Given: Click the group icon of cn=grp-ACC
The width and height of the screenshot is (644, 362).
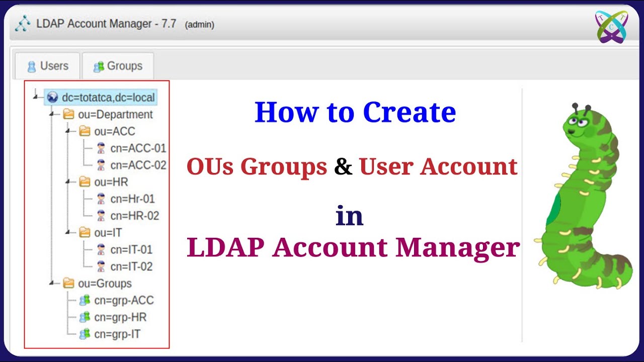Looking at the screenshot, I should coord(85,301).
